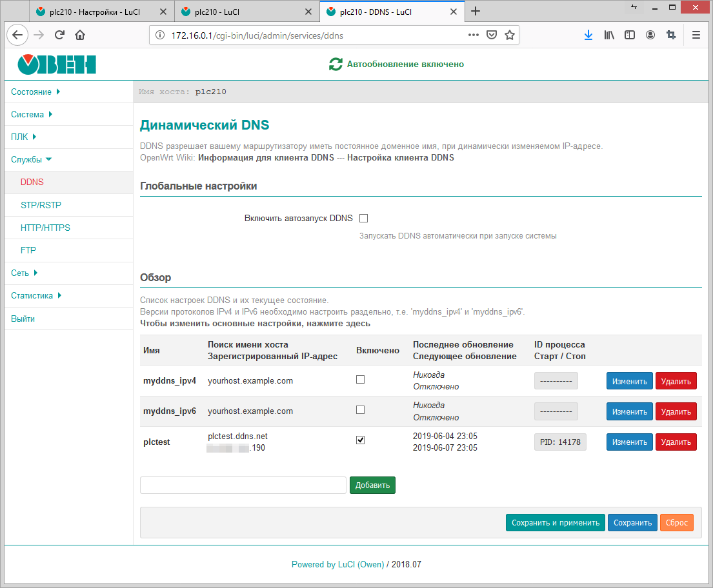This screenshot has height=588, width=713.
Task: Uncheck the plctest enabled checkbox
Action: (x=361, y=440)
